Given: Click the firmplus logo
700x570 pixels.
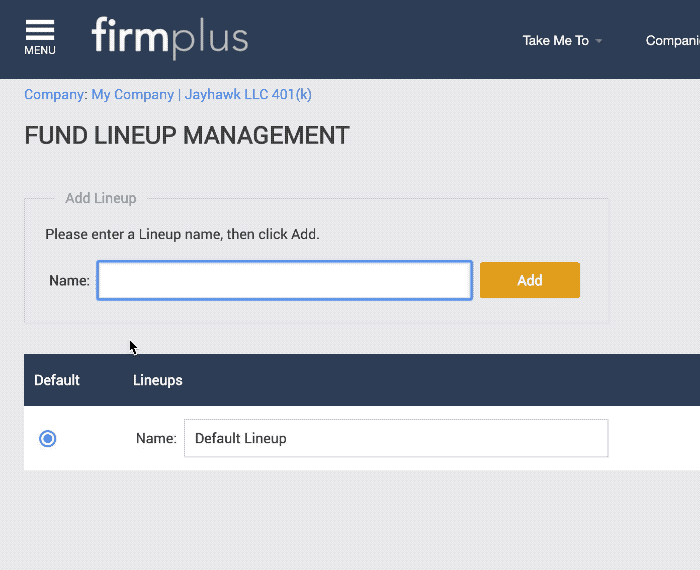Looking at the screenshot, I should click(170, 37).
